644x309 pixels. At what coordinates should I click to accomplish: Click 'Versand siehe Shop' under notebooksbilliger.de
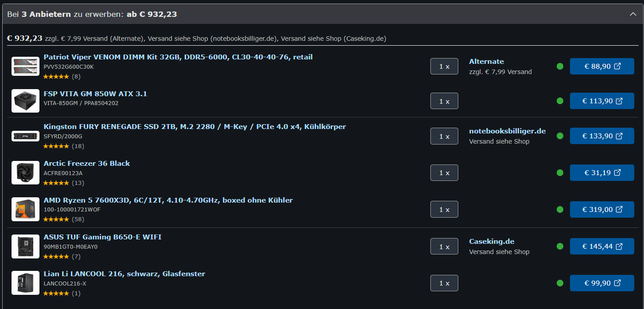[499, 141]
